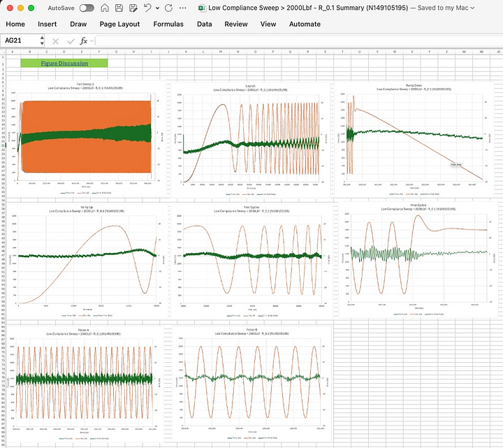This screenshot has width=503, height=448.
Task: Click the formula bar confirm checkmark icon
Action: pos(71,41)
